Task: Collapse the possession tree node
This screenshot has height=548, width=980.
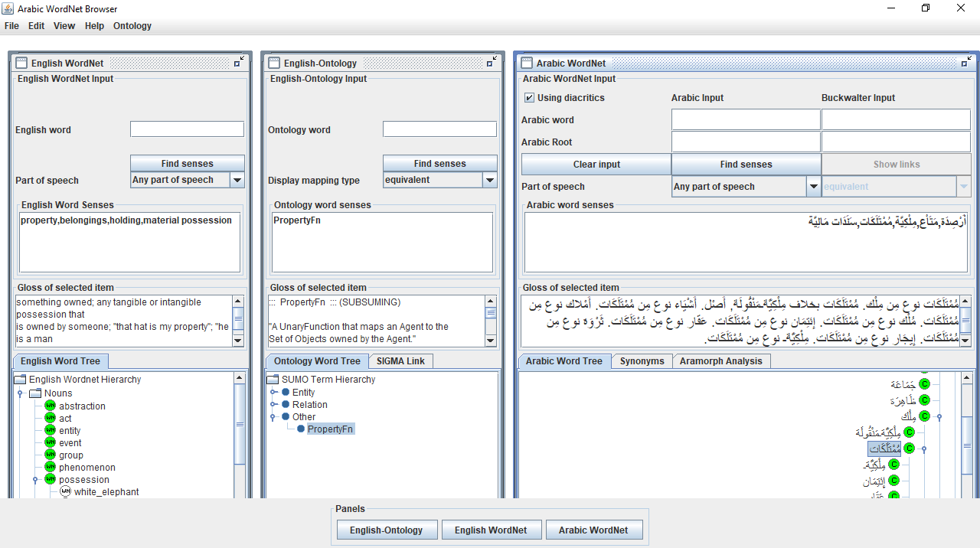Action: pyautogui.click(x=35, y=480)
